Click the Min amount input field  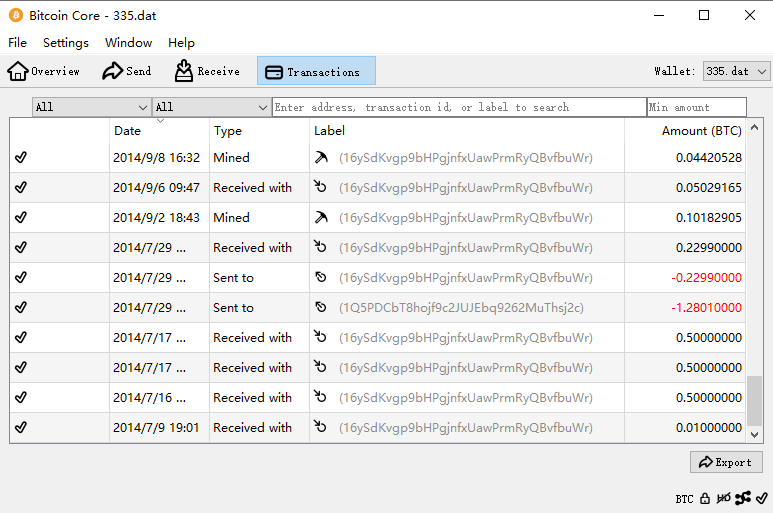click(x=696, y=107)
